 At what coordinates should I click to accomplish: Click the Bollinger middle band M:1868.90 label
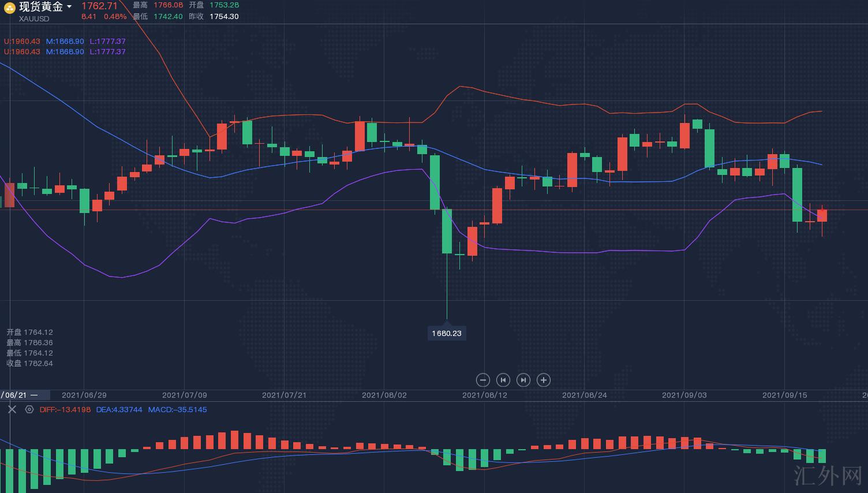(x=65, y=42)
